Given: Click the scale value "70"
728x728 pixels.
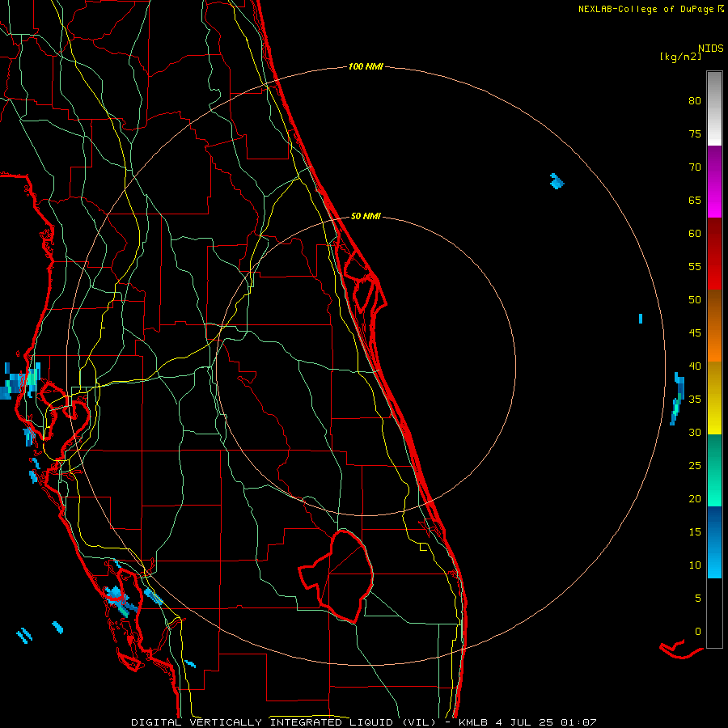Looking at the screenshot, I should [x=695, y=167].
